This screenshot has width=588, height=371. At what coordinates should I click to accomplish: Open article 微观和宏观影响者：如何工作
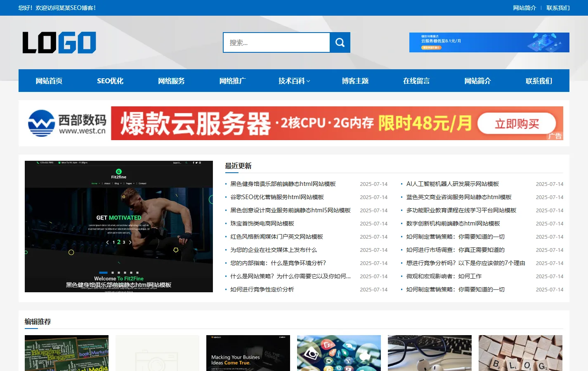tap(444, 276)
